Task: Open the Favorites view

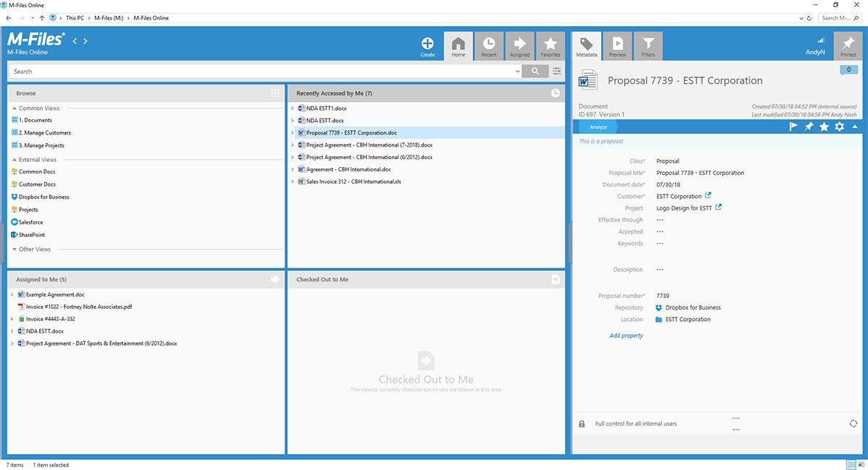Action: [x=550, y=45]
